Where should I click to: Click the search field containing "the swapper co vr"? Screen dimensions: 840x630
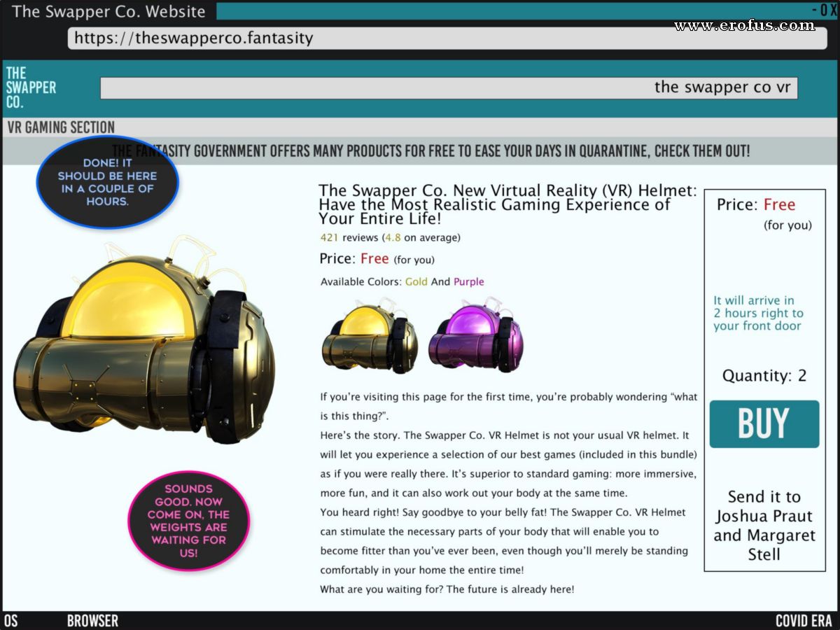(x=448, y=87)
